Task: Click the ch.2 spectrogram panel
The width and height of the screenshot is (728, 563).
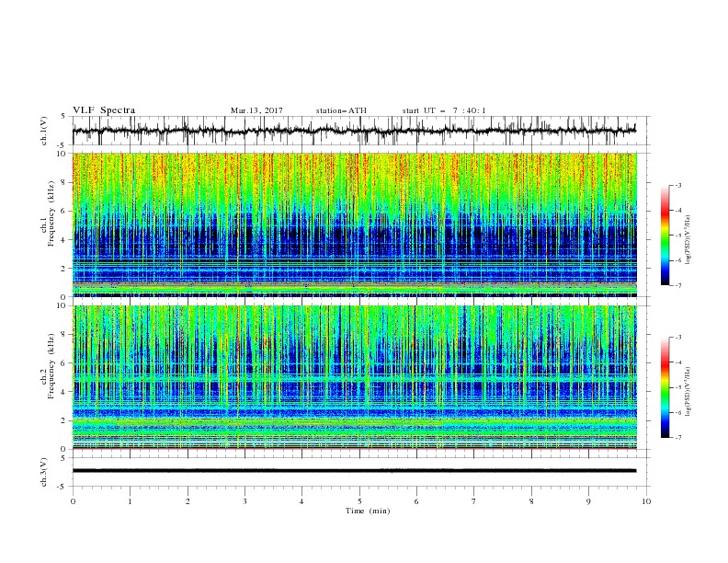Action: click(355, 377)
